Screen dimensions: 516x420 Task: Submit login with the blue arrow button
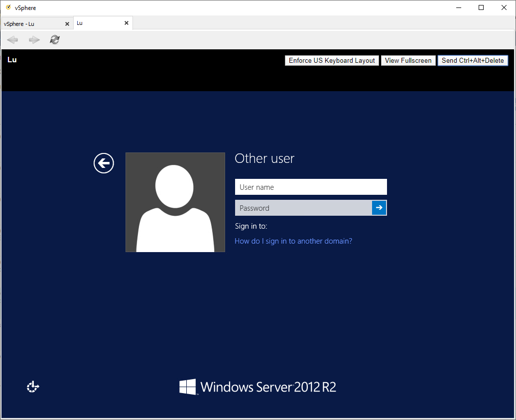coord(379,208)
